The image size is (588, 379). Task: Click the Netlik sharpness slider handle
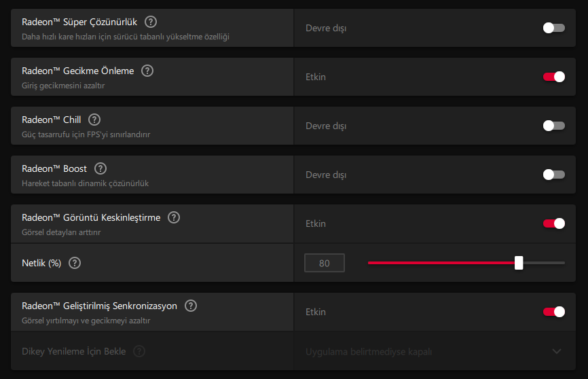(519, 263)
